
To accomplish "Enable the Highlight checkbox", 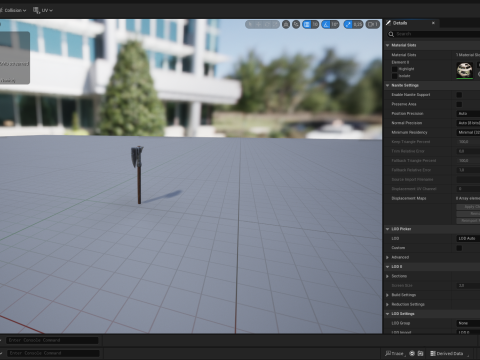I will coord(395,69).
